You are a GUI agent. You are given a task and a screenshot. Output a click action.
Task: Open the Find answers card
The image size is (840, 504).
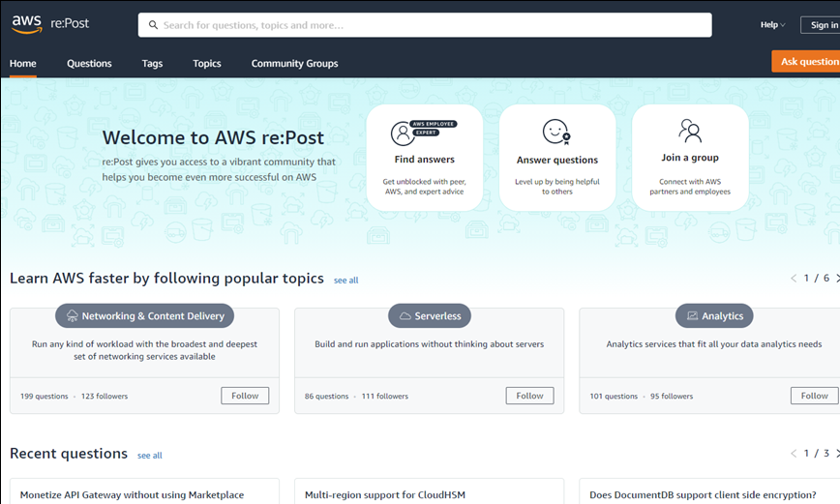point(424,158)
